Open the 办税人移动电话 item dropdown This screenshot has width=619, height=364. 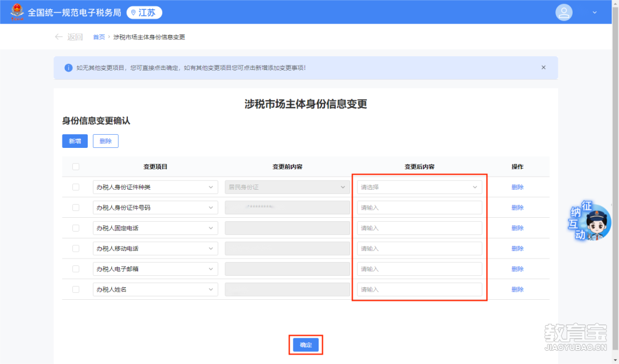coord(155,248)
